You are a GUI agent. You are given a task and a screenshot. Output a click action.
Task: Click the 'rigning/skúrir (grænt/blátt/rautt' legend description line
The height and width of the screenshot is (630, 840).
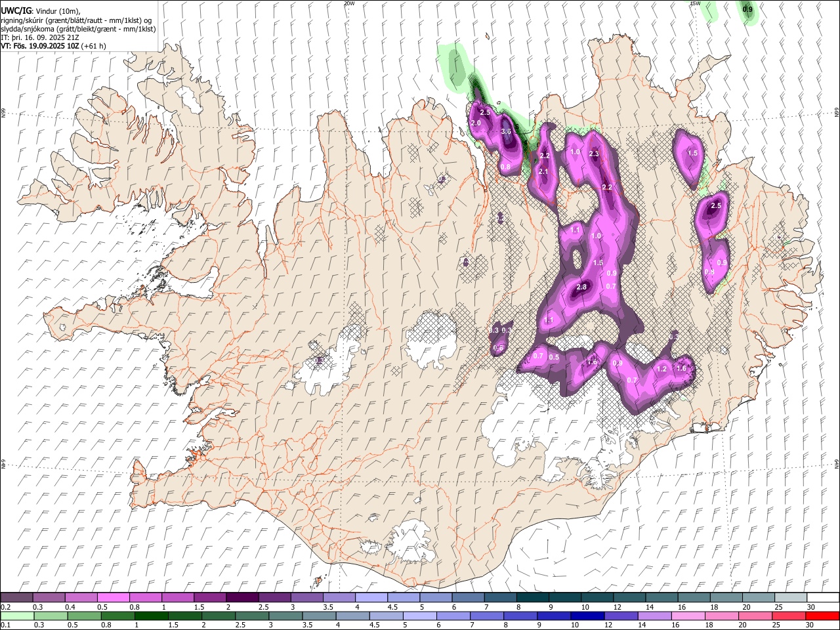[x=76, y=20]
